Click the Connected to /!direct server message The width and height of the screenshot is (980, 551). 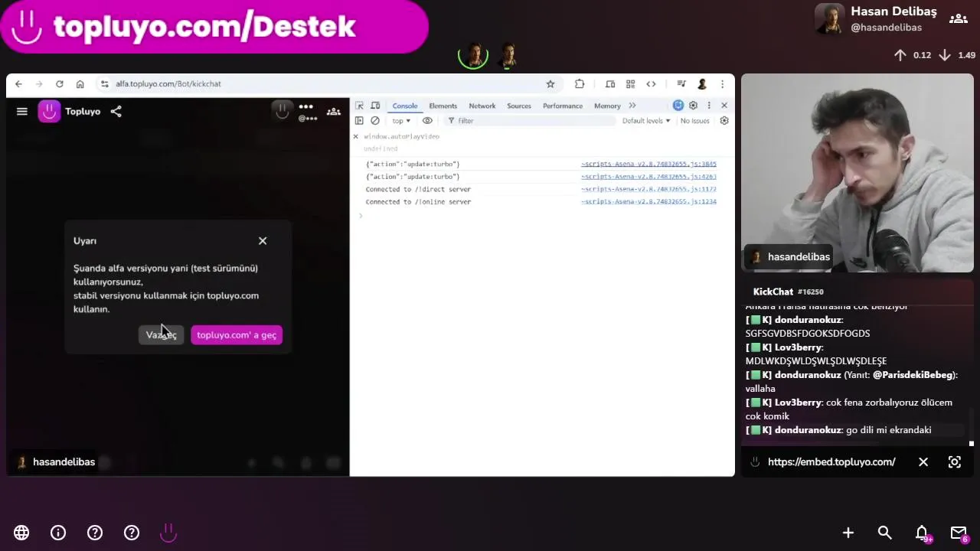coord(418,190)
